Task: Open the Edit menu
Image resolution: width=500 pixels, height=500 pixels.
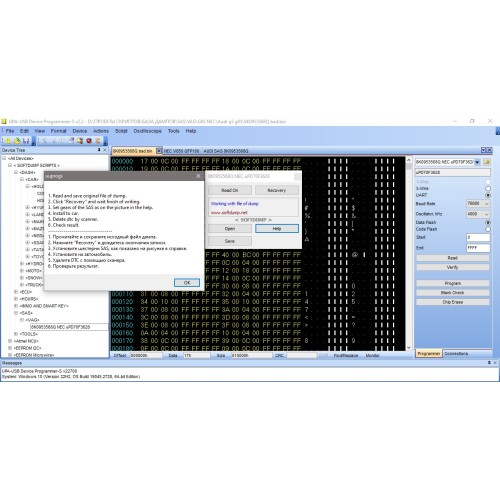Action: pyautogui.click(x=24, y=131)
